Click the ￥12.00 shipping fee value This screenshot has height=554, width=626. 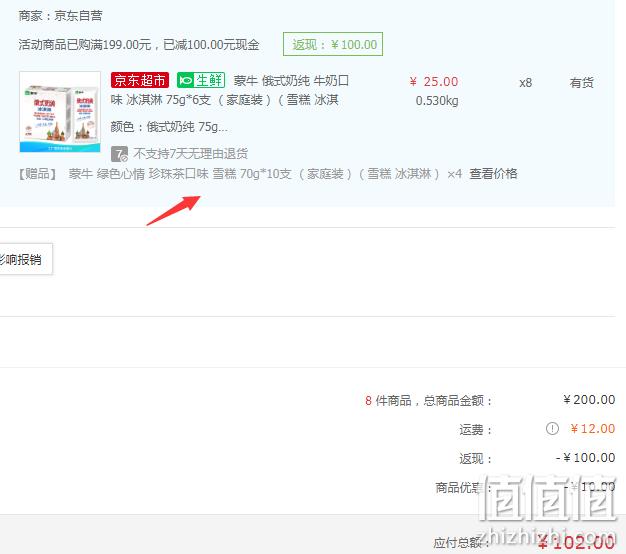point(592,429)
